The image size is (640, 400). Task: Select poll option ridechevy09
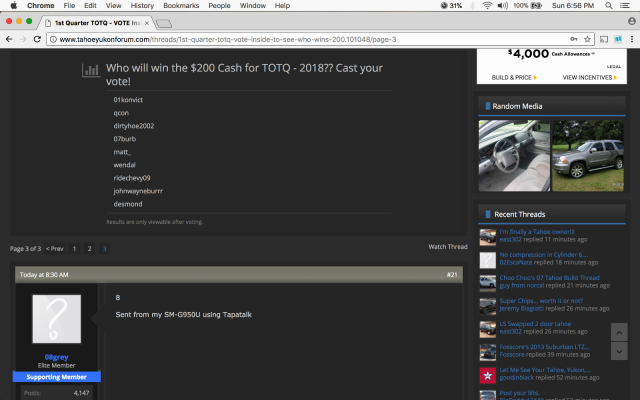tap(132, 178)
